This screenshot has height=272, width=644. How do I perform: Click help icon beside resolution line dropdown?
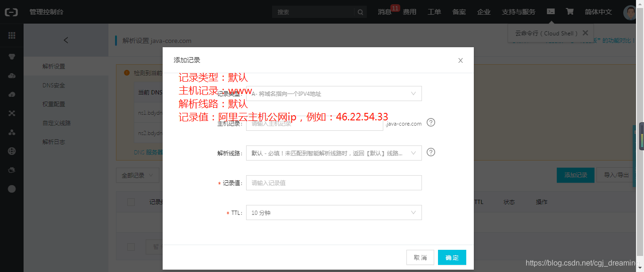tap(431, 152)
